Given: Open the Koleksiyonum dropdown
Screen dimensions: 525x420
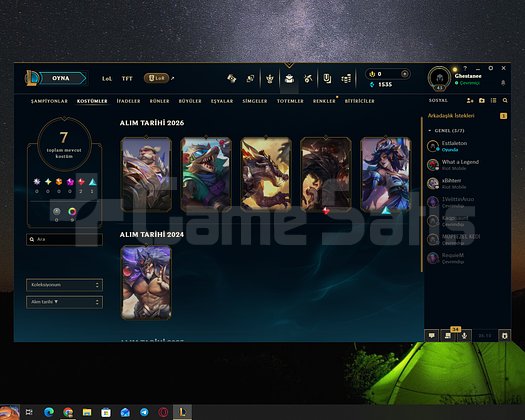Looking at the screenshot, I should [x=64, y=285].
